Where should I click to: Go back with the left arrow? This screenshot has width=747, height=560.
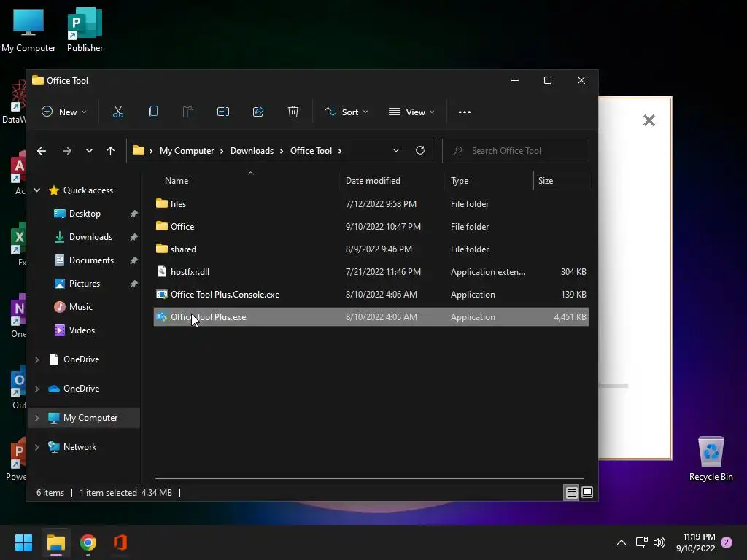click(42, 151)
